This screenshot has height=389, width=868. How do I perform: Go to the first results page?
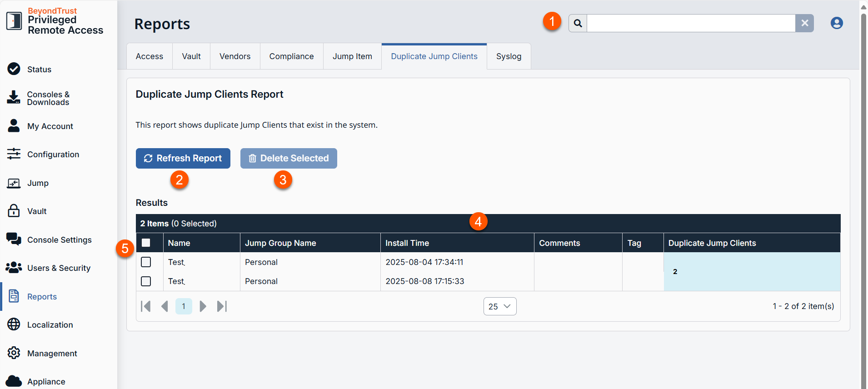(146, 306)
